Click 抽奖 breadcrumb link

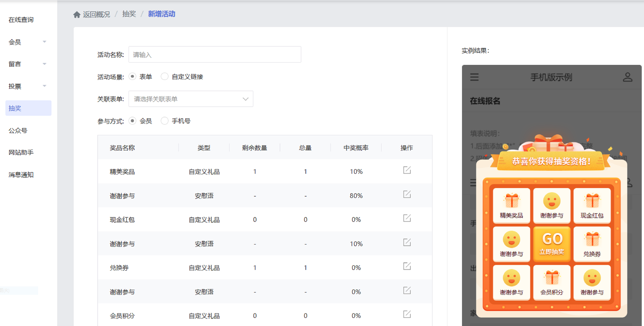pyautogui.click(x=129, y=14)
